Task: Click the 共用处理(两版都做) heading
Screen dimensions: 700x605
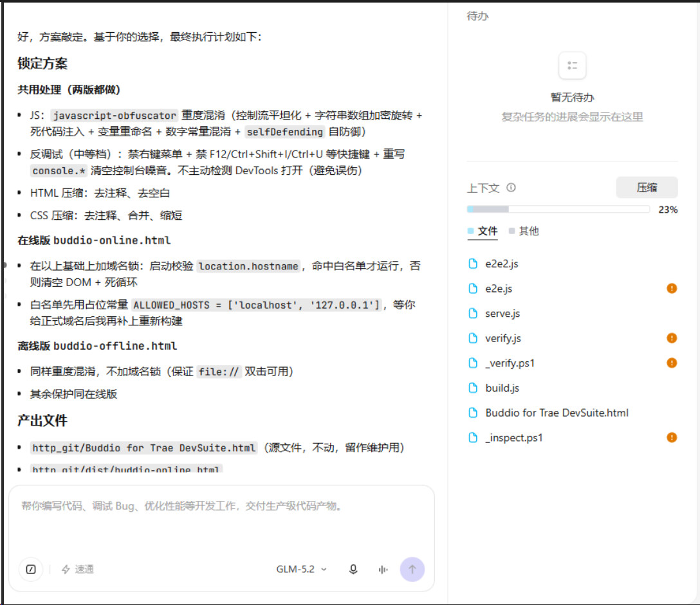Action: 69,89
